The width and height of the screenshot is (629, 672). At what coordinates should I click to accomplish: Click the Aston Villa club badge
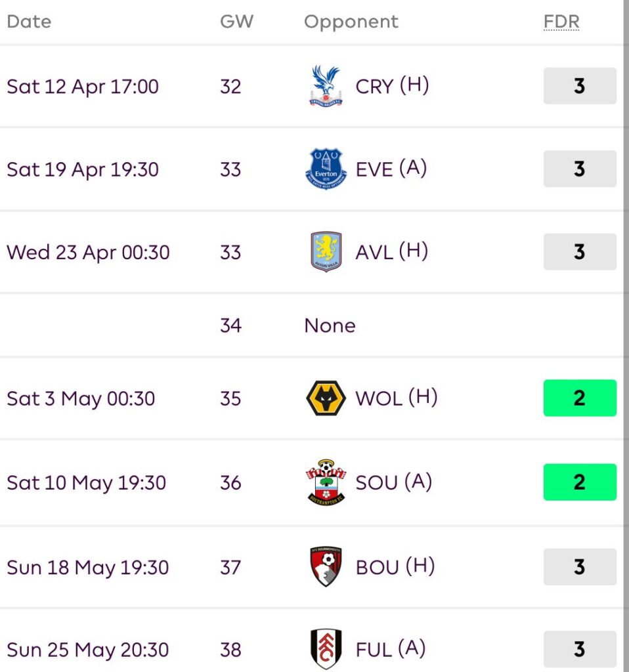[326, 252]
